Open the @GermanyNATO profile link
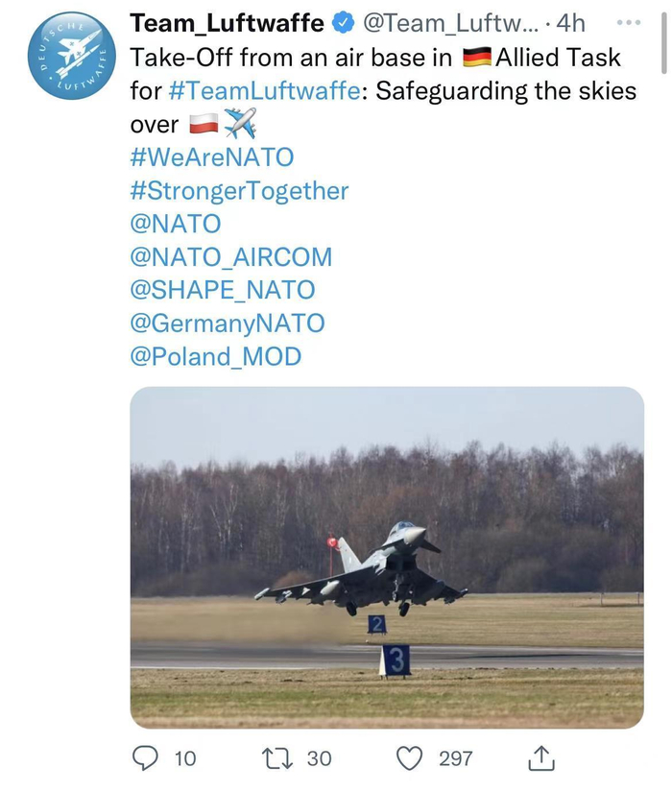The height and width of the screenshot is (792, 672). [227, 324]
